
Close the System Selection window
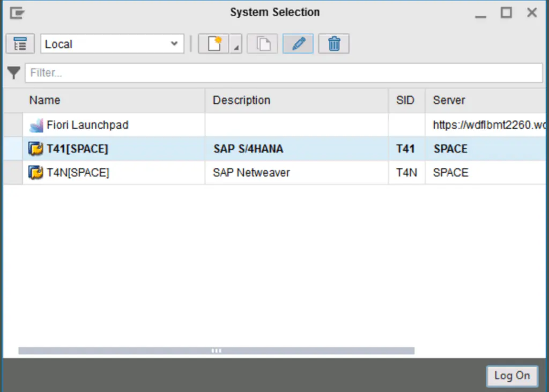click(x=532, y=13)
